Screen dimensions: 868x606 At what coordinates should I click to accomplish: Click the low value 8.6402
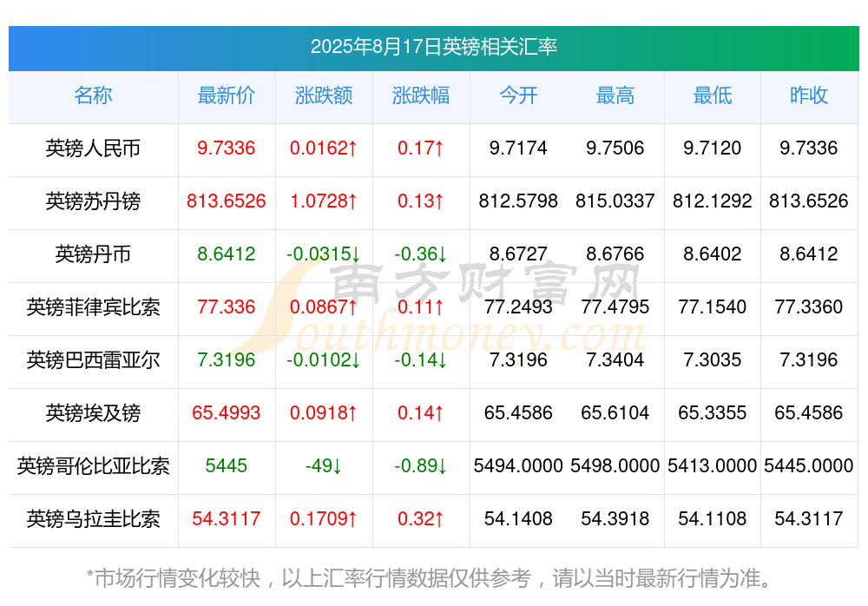click(713, 254)
